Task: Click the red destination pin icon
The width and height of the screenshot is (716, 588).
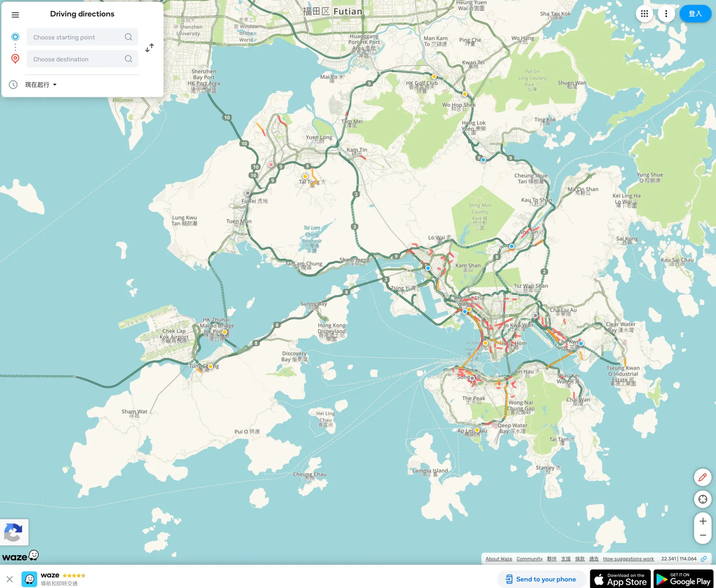Action: click(x=15, y=59)
